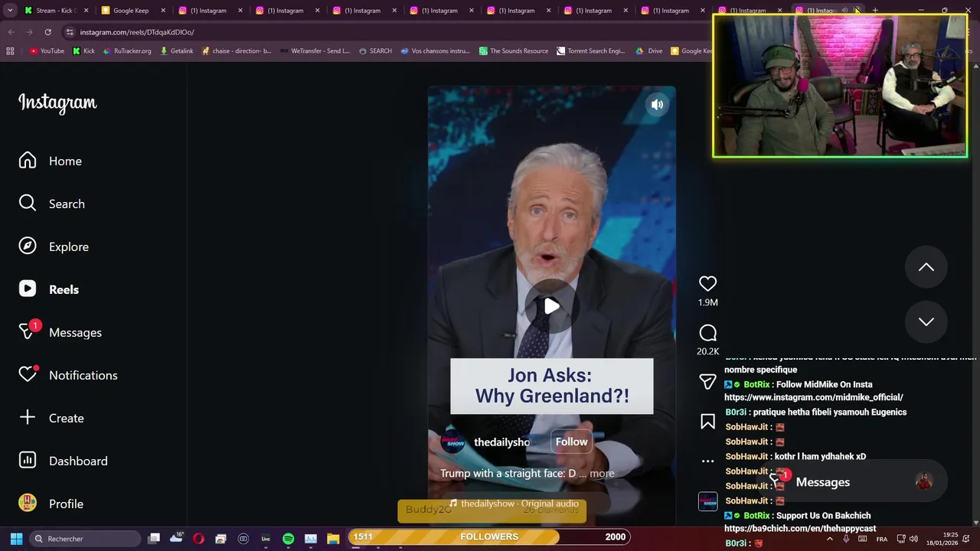Screen dimensions: 980x551
Task: Open File Explorer from the taskbar
Action: pyautogui.click(x=333, y=539)
